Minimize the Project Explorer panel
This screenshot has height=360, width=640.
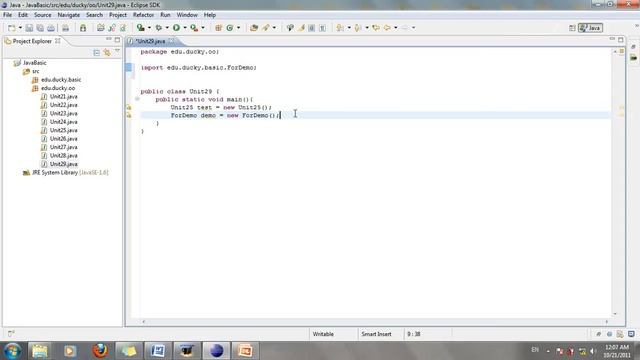109,40
